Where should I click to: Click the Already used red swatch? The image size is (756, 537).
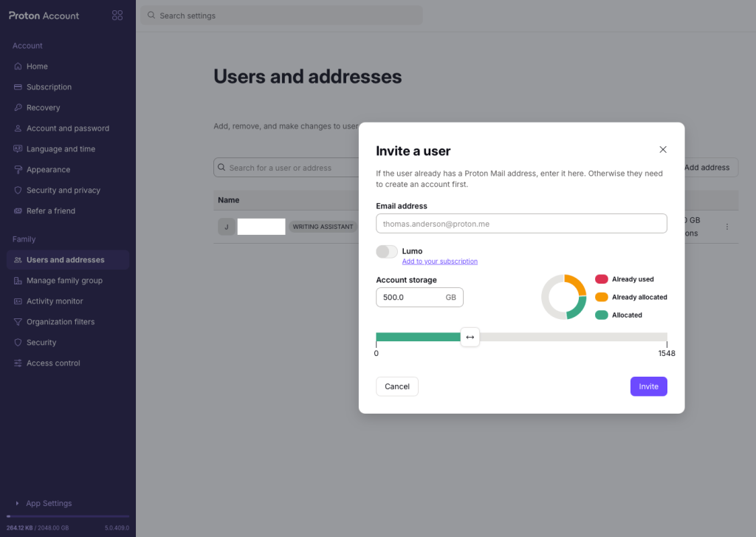pyautogui.click(x=601, y=279)
